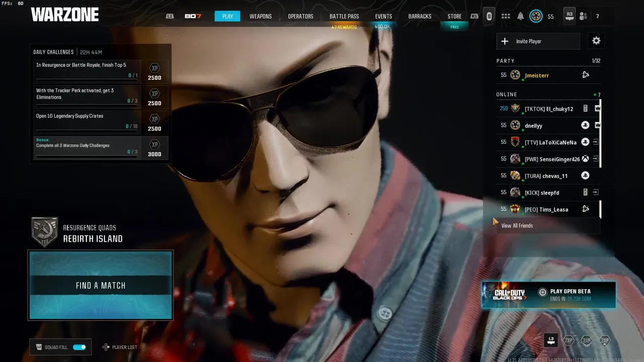
Task: Click the crown icon for El_chuky12
Action: 597,108
